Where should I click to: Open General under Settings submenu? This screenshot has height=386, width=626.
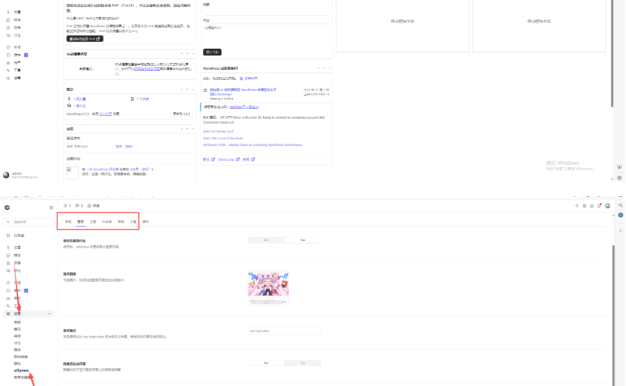[18, 322]
